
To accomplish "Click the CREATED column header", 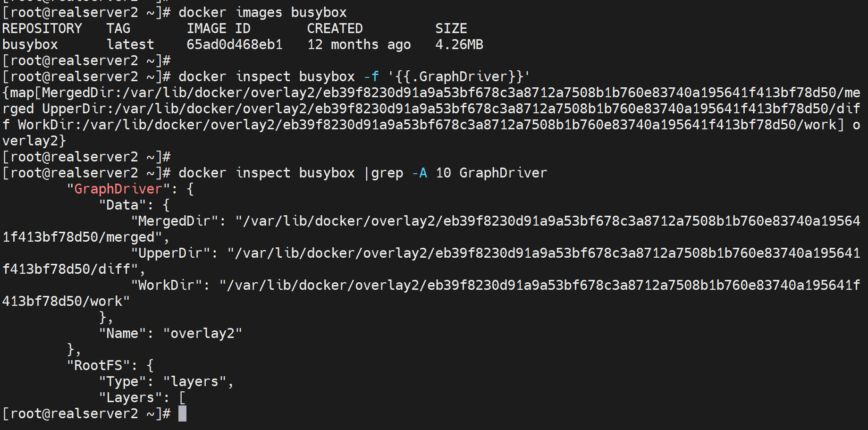I will (335, 29).
